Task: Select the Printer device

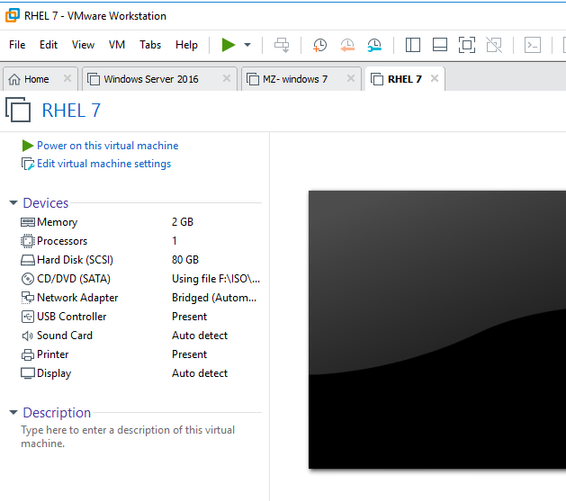Action: pos(141,354)
